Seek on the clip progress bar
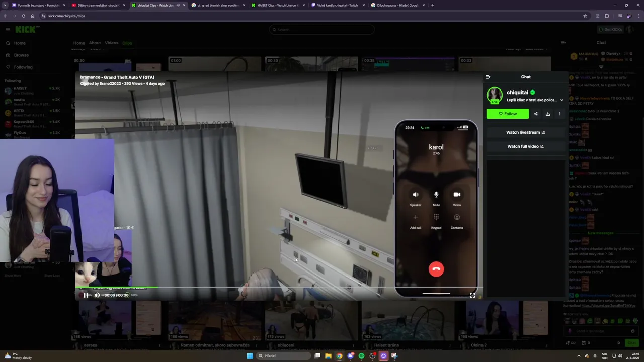The image size is (644, 362). 279,288
